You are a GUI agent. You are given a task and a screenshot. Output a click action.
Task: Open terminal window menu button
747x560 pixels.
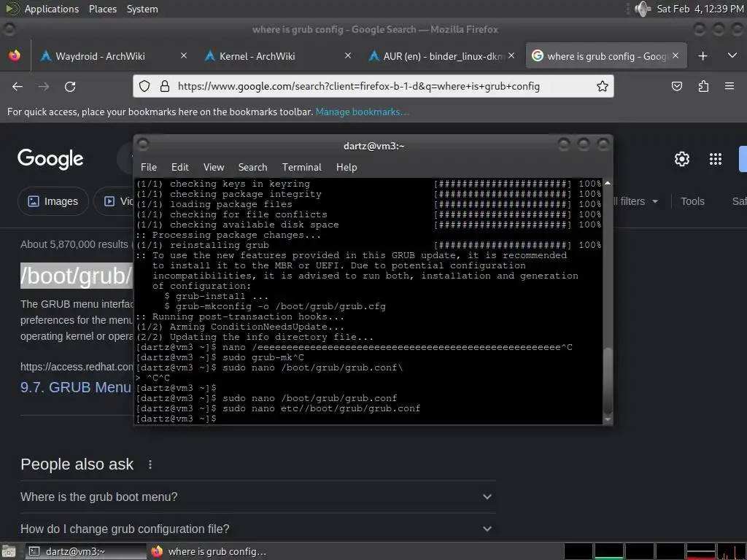pyautogui.click(x=143, y=144)
